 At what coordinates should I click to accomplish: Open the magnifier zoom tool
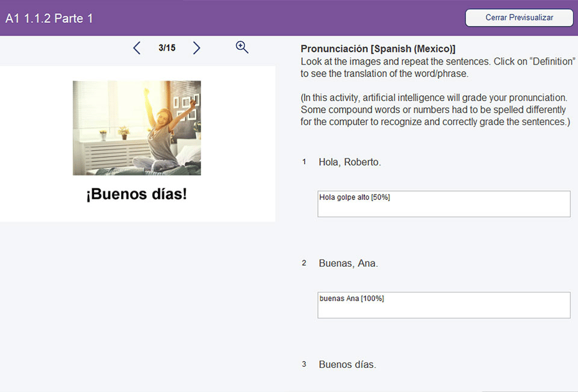241,46
